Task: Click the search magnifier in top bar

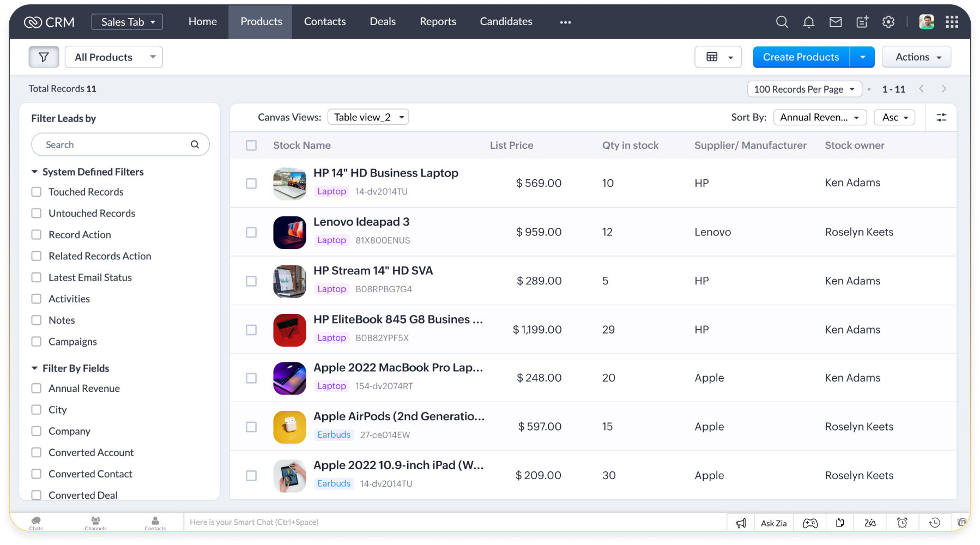Action: pos(782,22)
